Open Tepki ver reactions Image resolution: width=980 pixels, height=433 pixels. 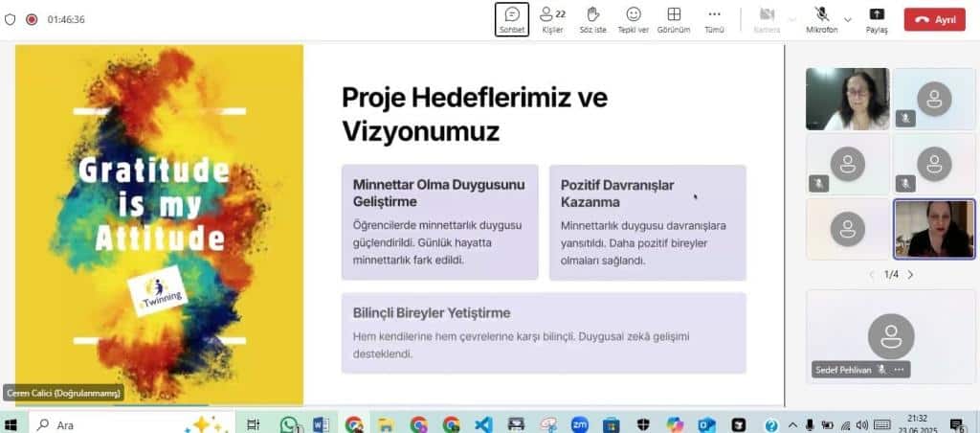coord(633,18)
